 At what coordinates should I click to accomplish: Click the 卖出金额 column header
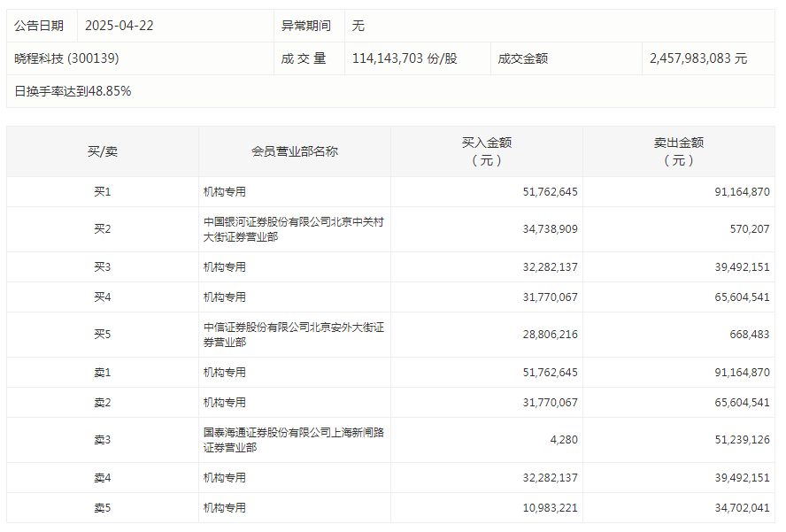click(679, 151)
